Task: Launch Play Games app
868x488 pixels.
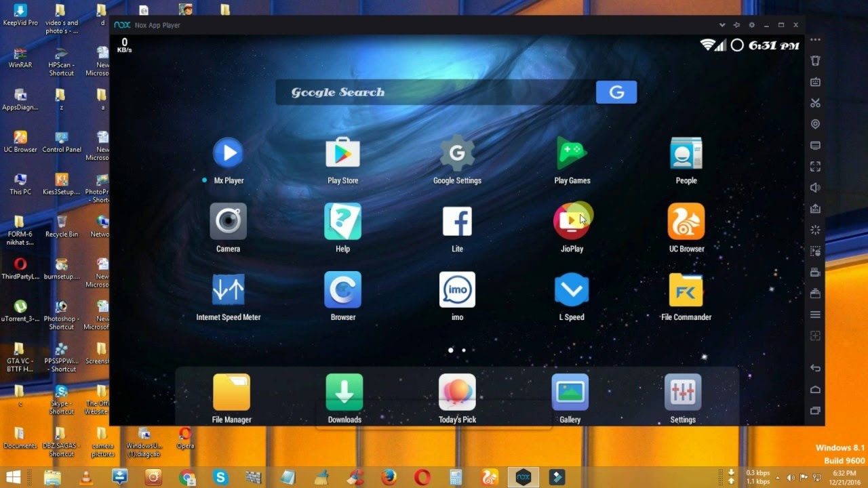Action: [x=572, y=153]
